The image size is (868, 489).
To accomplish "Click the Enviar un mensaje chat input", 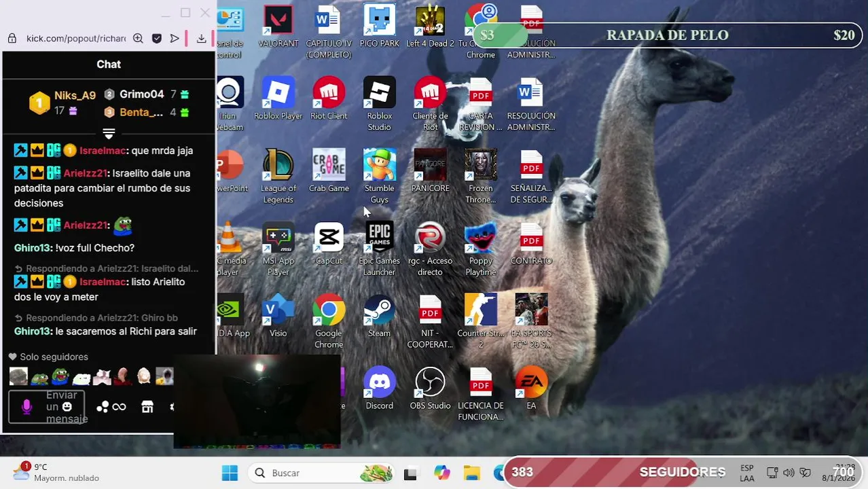I will (47, 407).
